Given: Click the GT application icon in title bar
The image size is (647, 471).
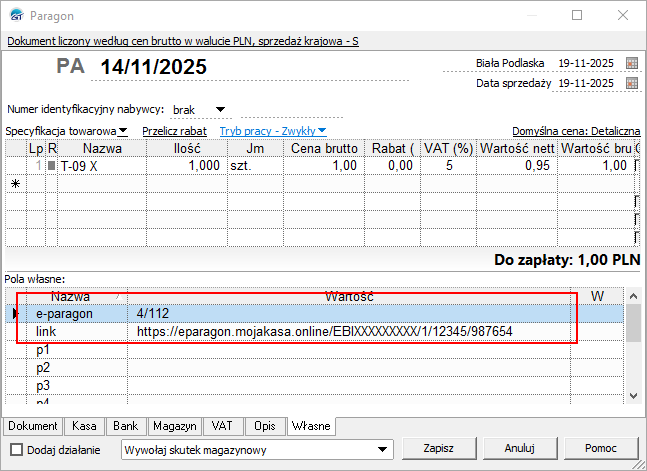Looking at the screenshot, I should point(13,16).
